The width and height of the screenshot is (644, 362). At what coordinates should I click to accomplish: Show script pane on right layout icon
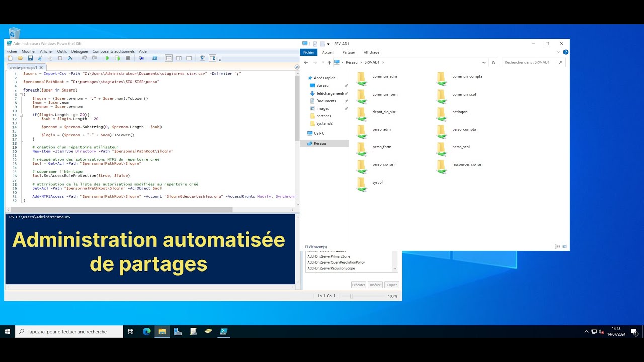coord(179,58)
